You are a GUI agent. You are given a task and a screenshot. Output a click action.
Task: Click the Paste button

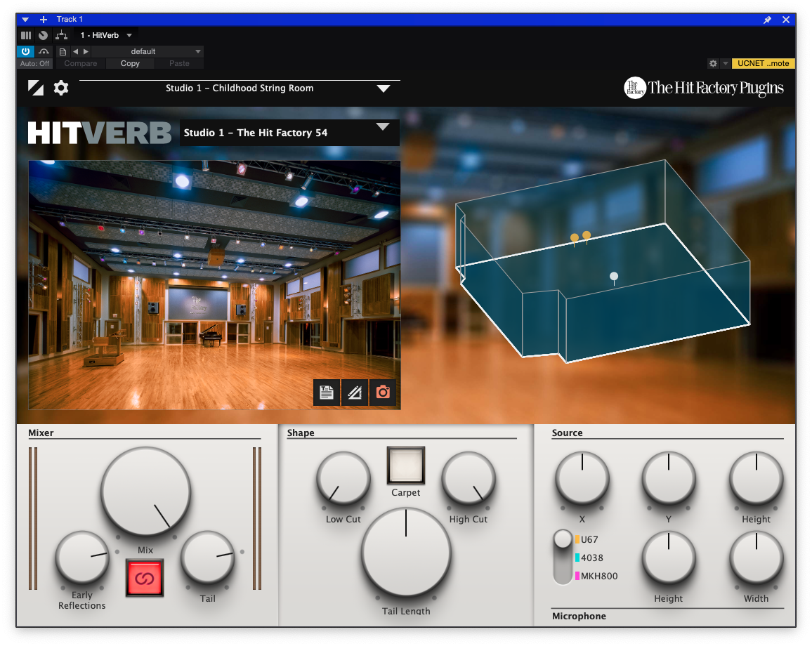pyautogui.click(x=179, y=63)
